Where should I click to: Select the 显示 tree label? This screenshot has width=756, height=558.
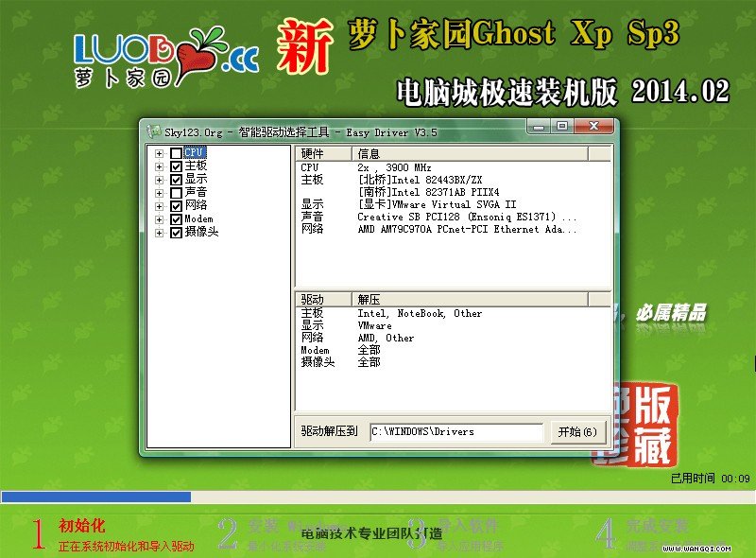click(x=196, y=179)
